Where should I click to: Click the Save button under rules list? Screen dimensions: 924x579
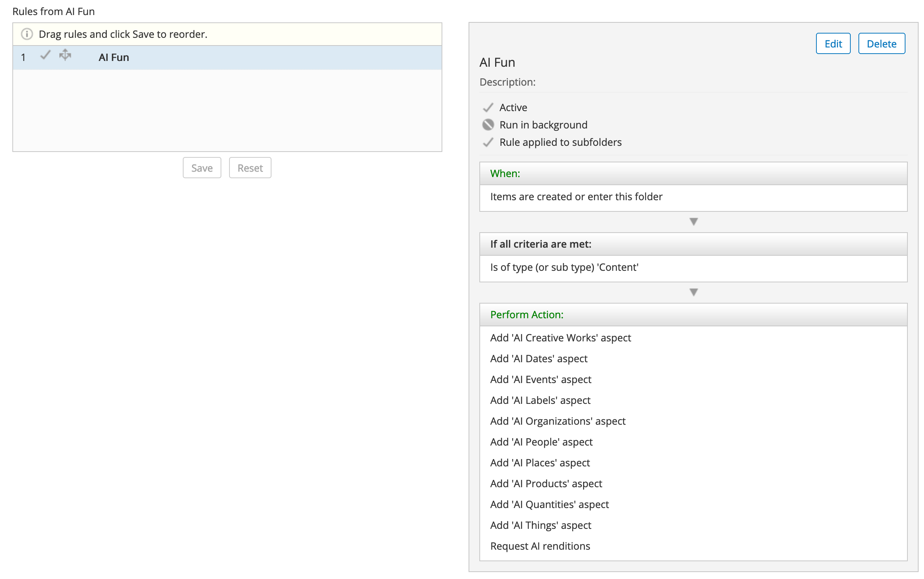(202, 168)
